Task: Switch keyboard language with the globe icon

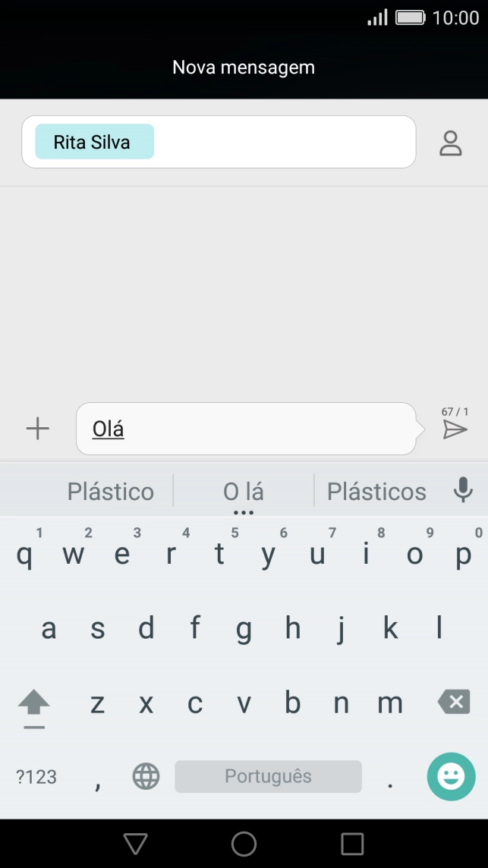Action: 145,776
